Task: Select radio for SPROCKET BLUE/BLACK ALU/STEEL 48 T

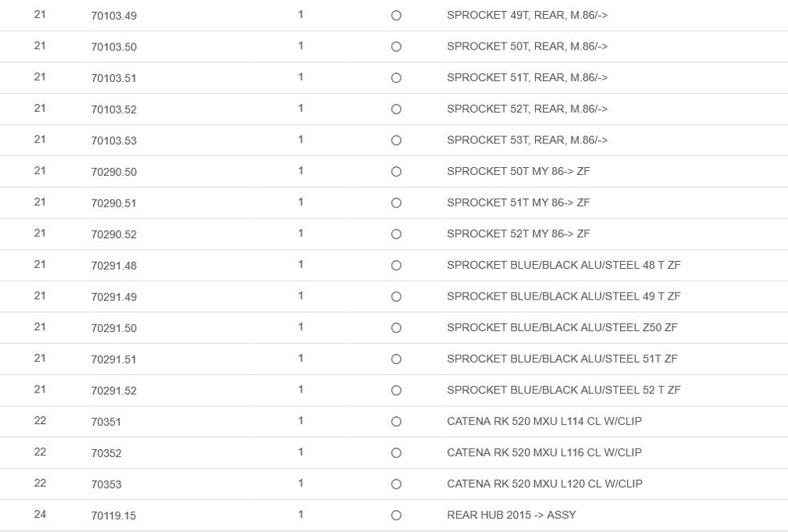Action: [396, 266]
